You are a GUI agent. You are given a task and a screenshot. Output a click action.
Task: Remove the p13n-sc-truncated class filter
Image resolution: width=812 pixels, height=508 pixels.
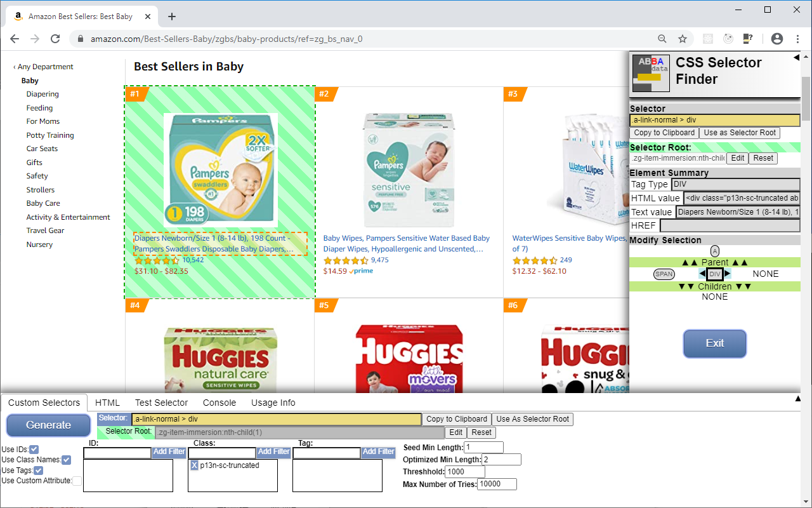(195, 465)
